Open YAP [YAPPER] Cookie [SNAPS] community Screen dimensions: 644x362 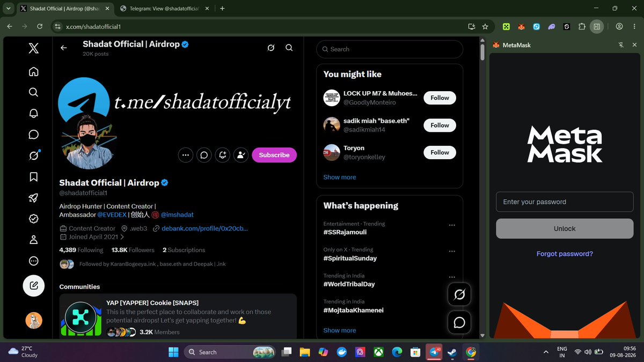tap(178, 316)
